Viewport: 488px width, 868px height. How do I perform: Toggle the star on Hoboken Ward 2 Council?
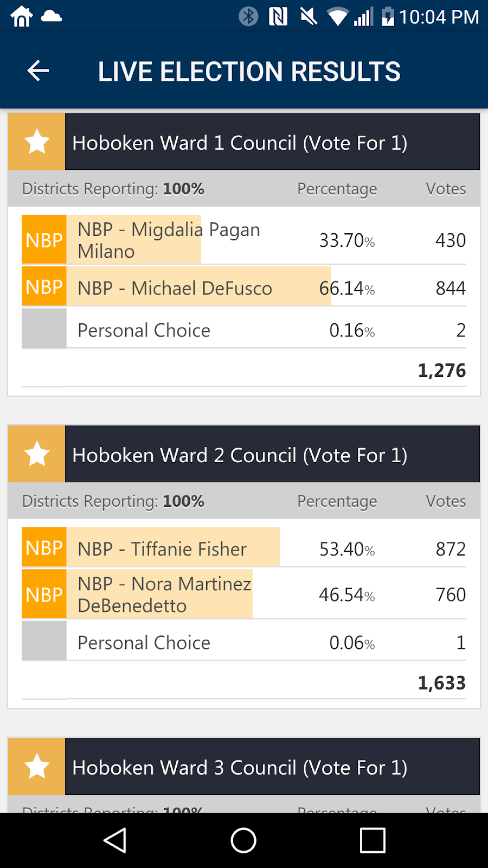(x=36, y=454)
